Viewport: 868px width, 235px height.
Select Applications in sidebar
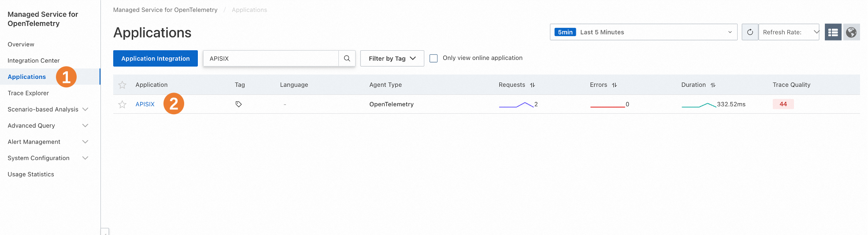point(26,77)
